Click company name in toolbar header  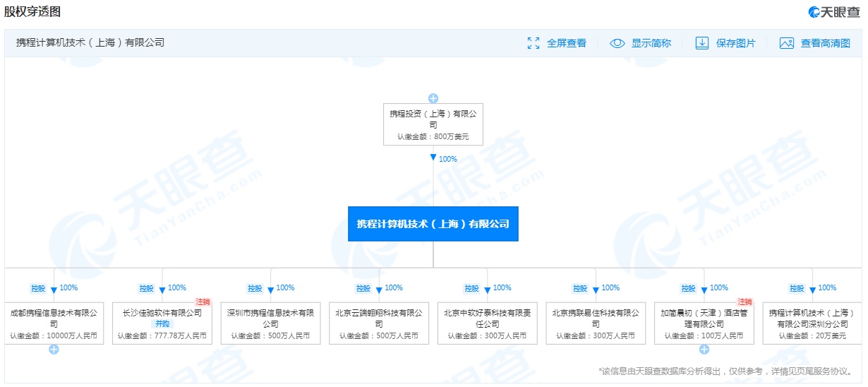point(90,43)
